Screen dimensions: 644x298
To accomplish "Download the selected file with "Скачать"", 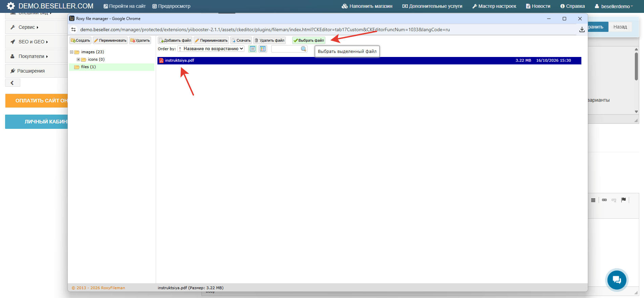I will [241, 40].
